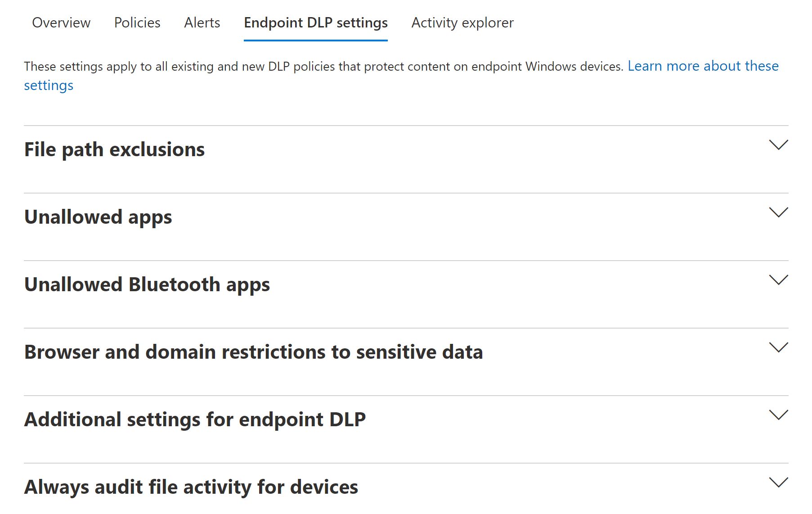Open the Activity explorer tab
Viewport: 812px width, 514px height.
(462, 23)
